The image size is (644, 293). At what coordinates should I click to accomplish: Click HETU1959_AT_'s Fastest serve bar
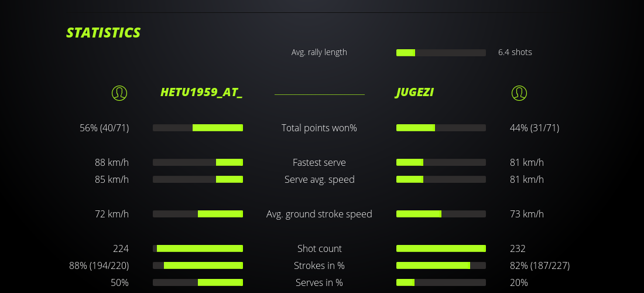tap(198, 162)
